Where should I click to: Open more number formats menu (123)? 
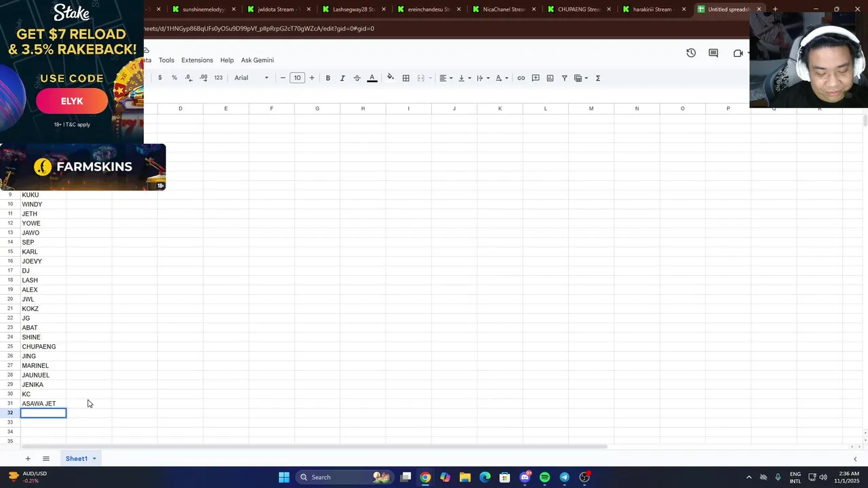tap(218, 78)
